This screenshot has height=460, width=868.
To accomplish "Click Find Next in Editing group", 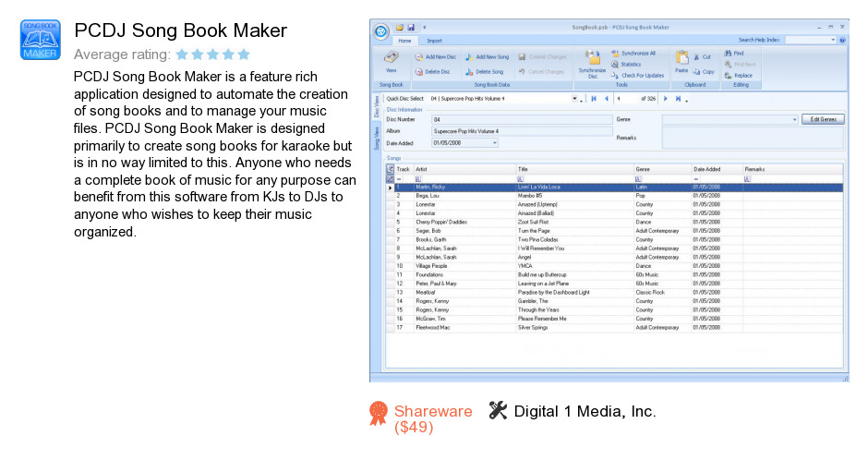I will point(741,65).
